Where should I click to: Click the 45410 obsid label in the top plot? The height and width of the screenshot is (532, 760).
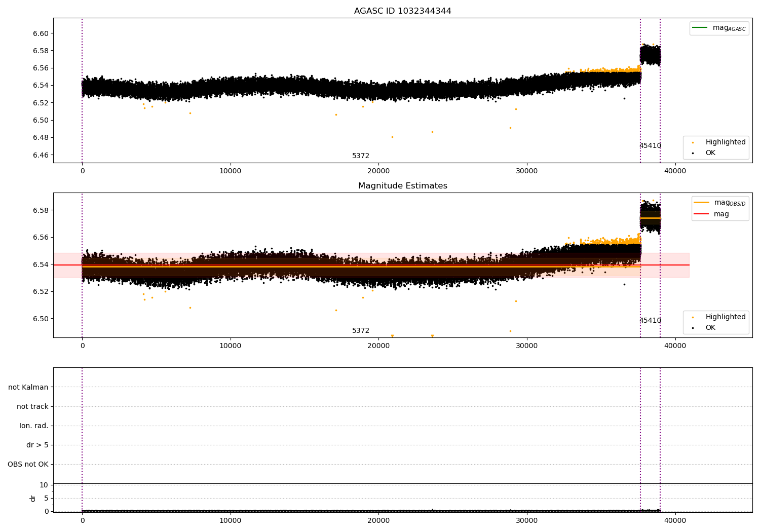[650, 146]
